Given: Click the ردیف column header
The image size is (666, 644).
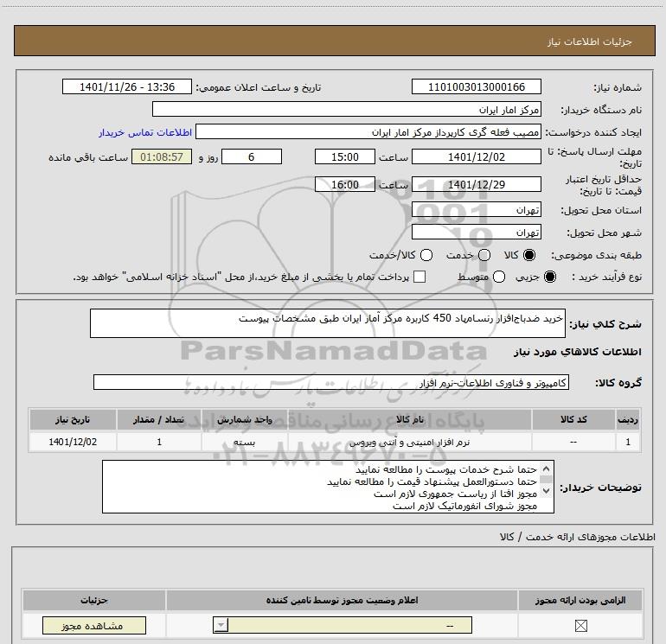Looking at the screenshot, I should pyautogui.click(x=628, y=419).
